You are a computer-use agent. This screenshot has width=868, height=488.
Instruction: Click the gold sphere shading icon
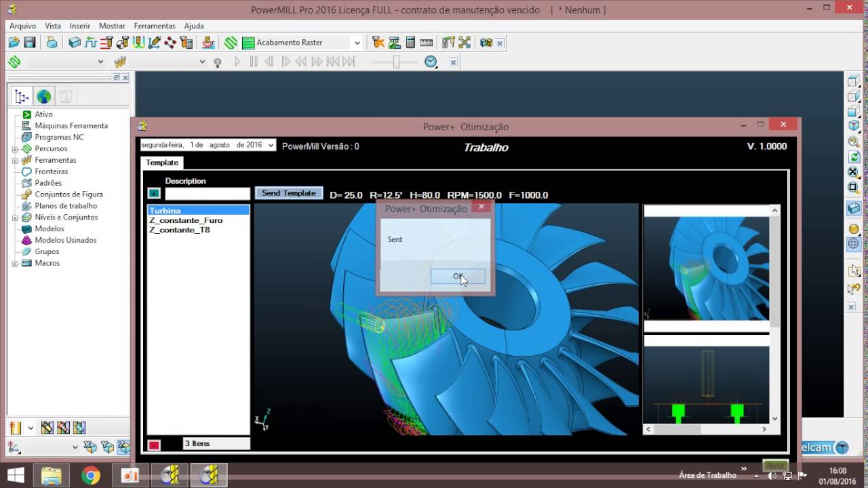(854, 229)
